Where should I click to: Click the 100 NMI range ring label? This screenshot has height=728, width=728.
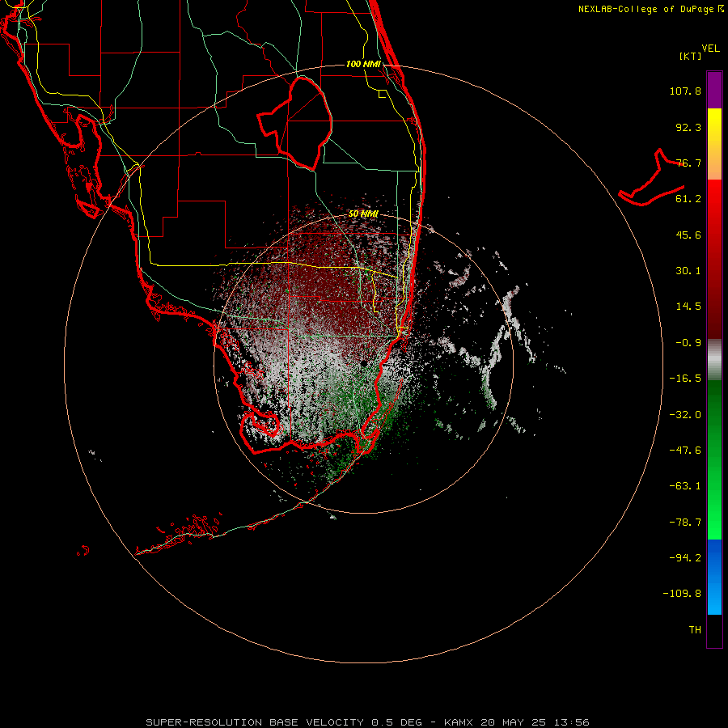click(x=363, y=64)
